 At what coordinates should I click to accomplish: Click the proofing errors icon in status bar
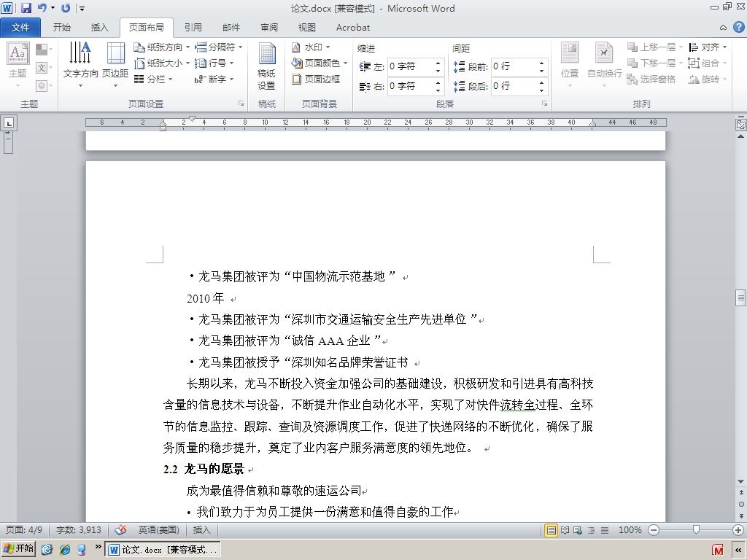pos(121,529)
